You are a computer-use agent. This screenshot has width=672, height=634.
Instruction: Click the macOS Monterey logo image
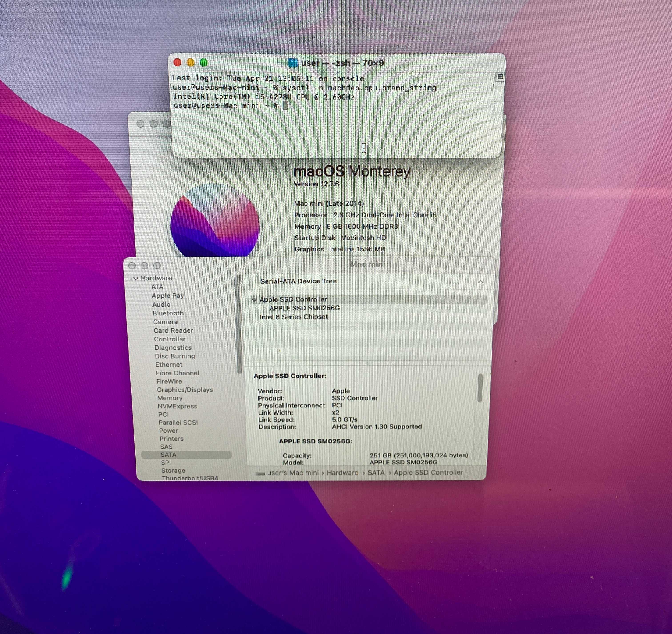215,220
